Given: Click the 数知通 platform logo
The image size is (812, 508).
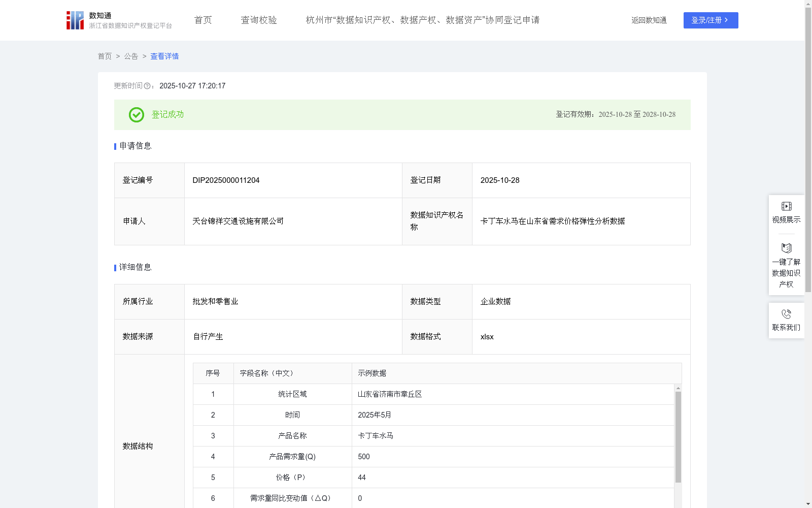Looking at the screenshot, I should 119,20.
